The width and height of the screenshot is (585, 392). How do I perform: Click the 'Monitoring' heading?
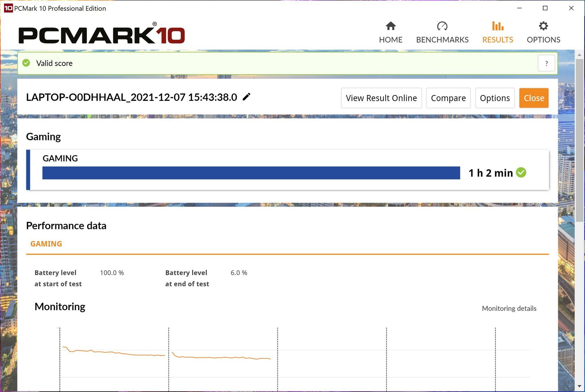[x=60, y=306]
